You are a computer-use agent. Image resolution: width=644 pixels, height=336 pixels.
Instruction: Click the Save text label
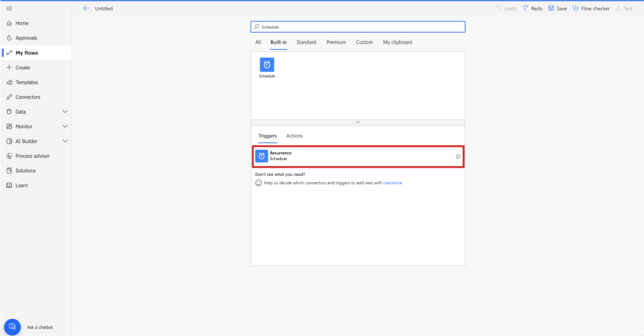point(562,9)
